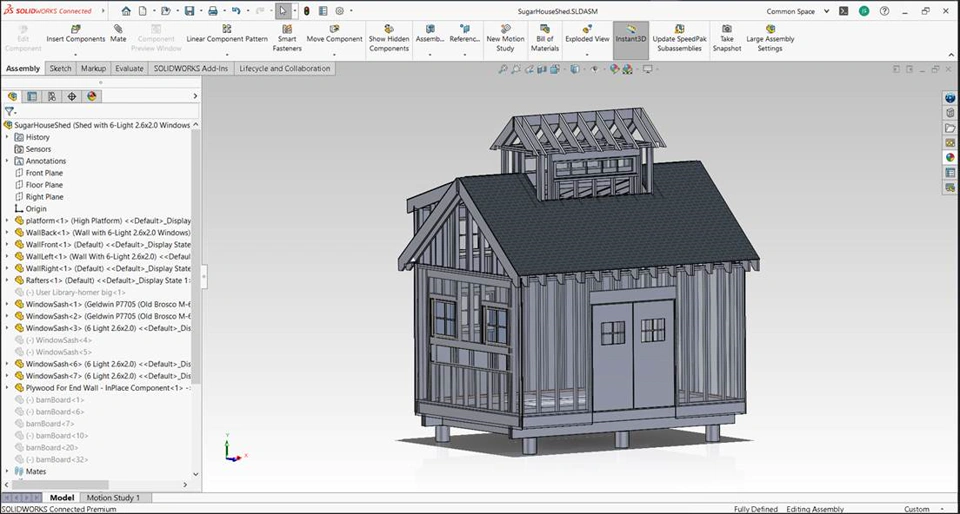Image resolution: width=960 pixels, height=514 pixels.
Task: Open the Motion Study 1 tab
Action: (113, 497)
